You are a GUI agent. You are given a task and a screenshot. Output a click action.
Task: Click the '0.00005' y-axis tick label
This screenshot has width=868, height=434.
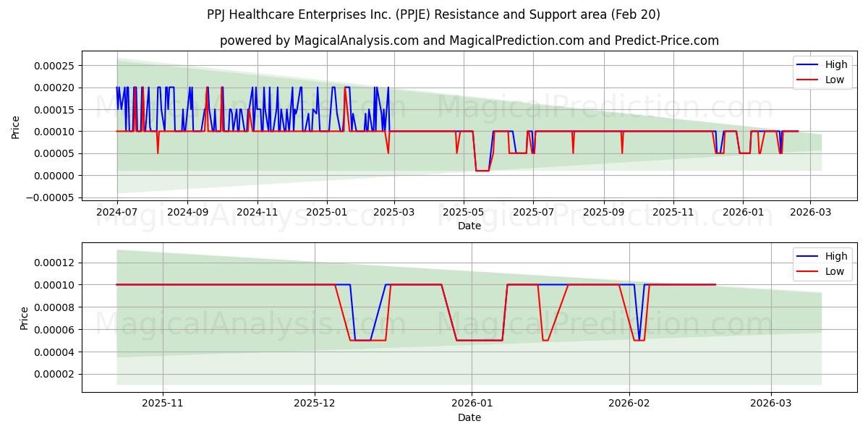click(54, 153)
